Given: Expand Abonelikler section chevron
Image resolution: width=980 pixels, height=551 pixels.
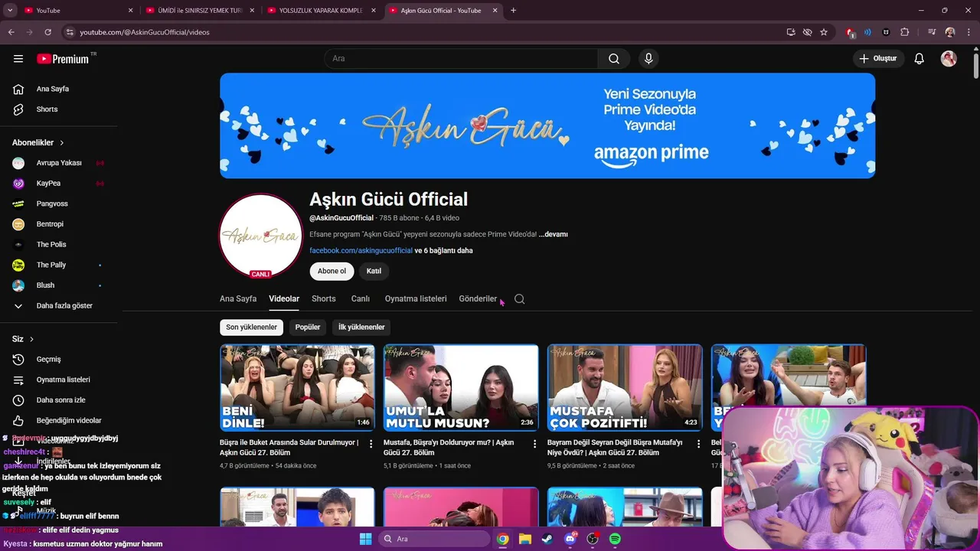Looking at the screenshot, I should (x=62, y=143).
